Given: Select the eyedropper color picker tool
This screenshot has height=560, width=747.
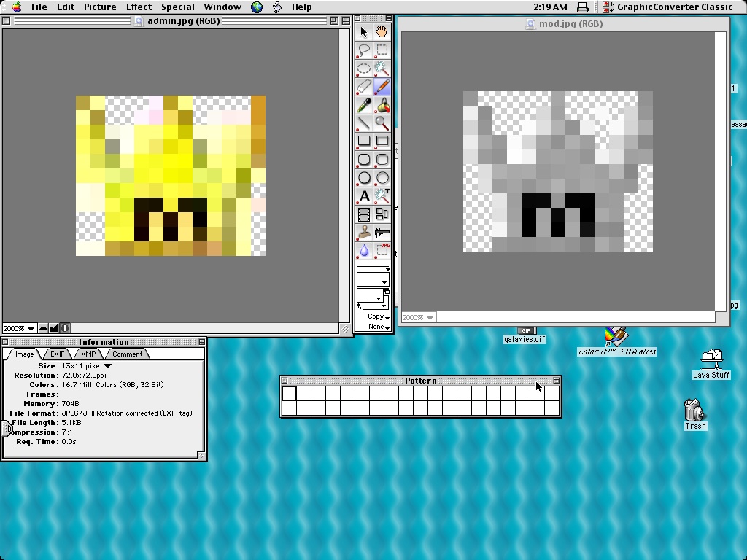Looking at the screenshot, I should click(x=364, y=105).
